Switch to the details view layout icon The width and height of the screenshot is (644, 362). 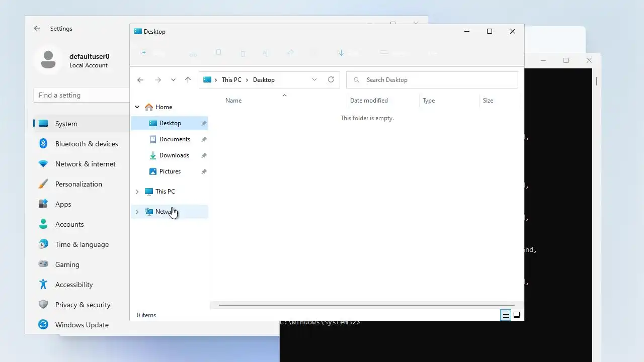pos(506,315)
